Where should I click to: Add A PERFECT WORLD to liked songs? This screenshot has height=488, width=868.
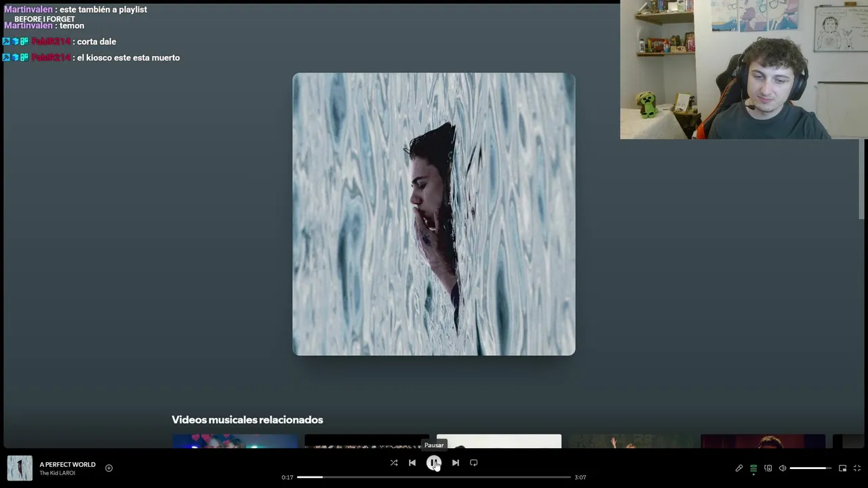108,468
